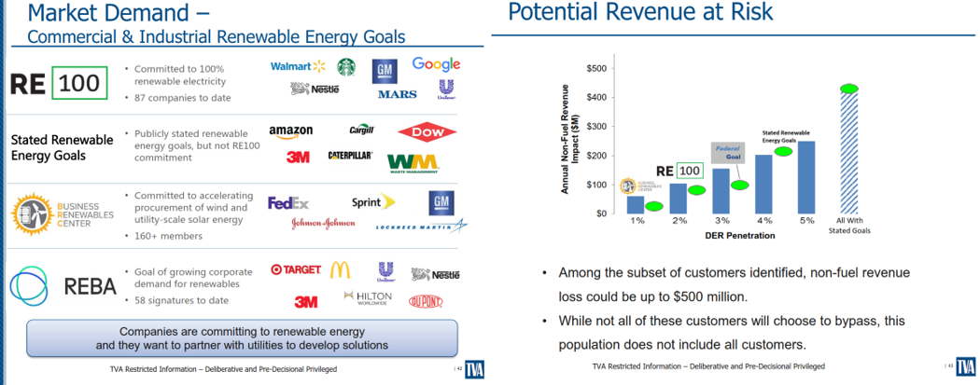Click the red Dow diamond logo
The image size is (980, 385).
click(x=426, y=132)
